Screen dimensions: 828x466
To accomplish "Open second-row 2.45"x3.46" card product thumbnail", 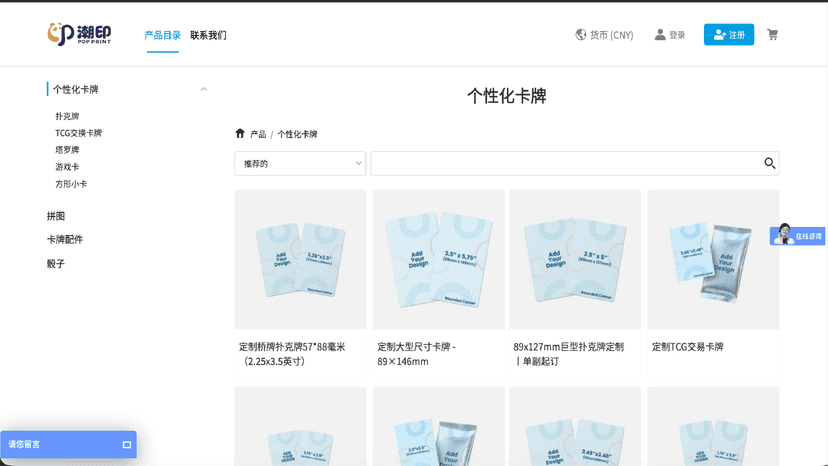I will (575, 426).
